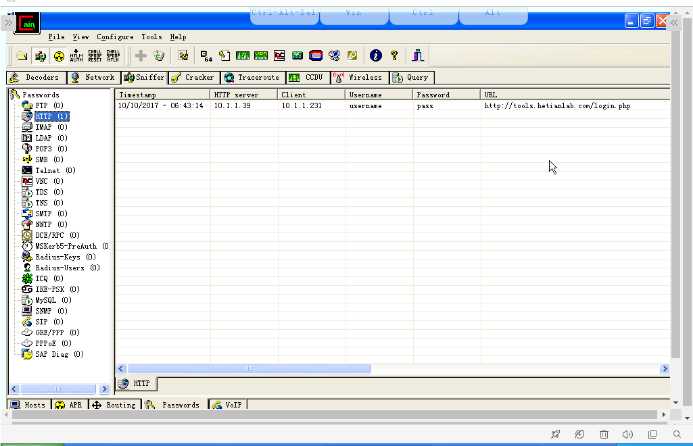Viewport: 693px width, 446px height.
Task: Open the blue About info icon
Action: [376, 56]
